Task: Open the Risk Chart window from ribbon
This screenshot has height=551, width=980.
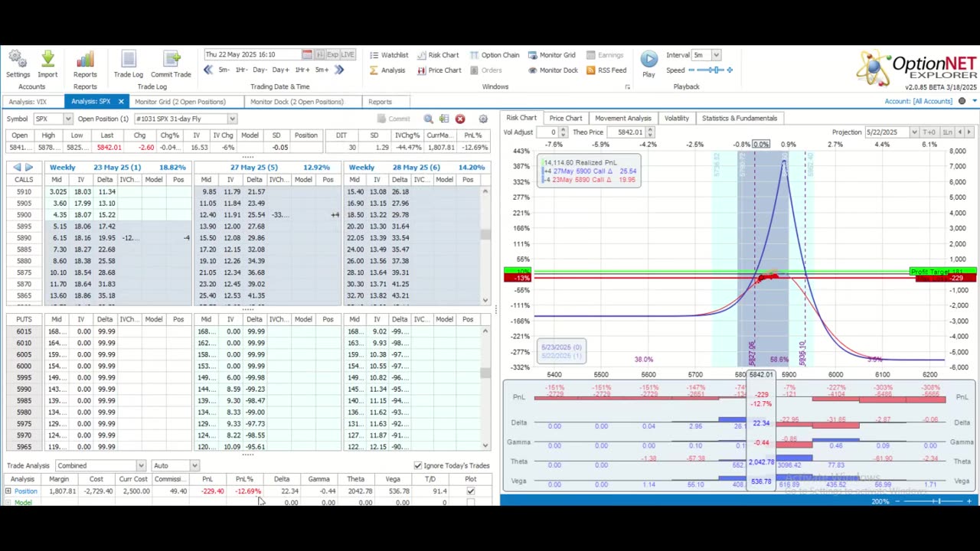Action: (438, 55)
